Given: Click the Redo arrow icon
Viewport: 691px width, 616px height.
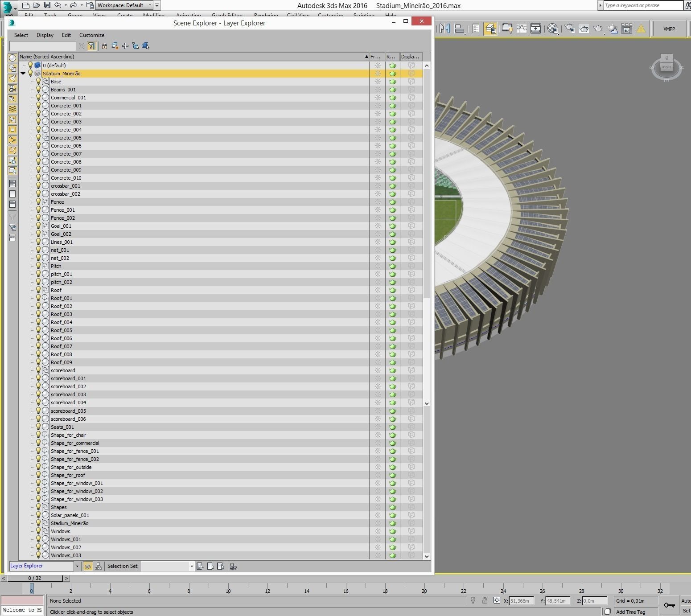Looking at the screenshot, I should point(74,5).
